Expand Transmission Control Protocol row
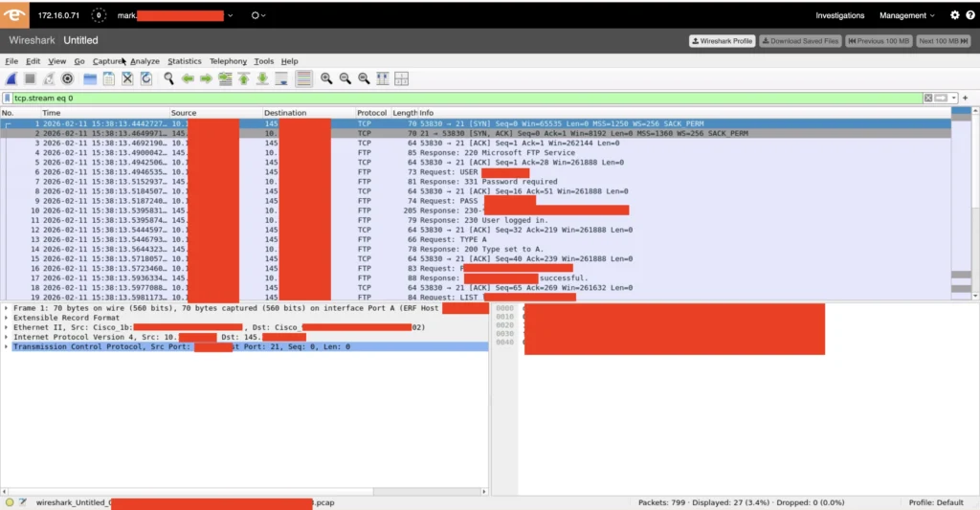Screen dimensions: 980x510 [x=7, y=347]
